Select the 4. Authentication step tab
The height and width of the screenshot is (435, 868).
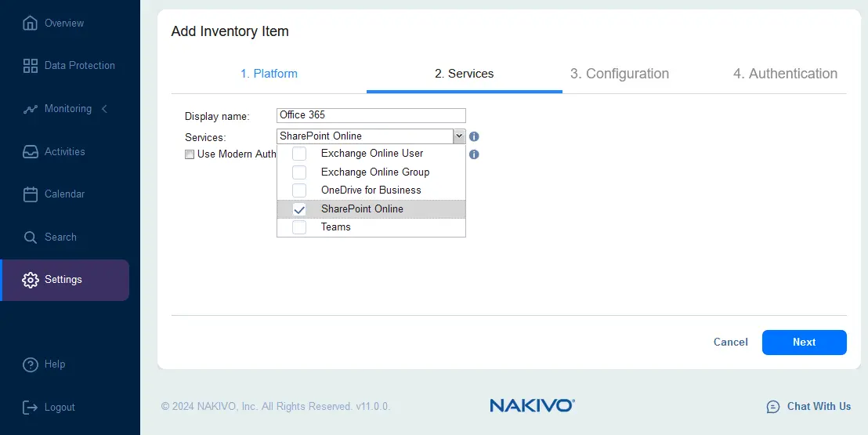[x=785, y=74]
